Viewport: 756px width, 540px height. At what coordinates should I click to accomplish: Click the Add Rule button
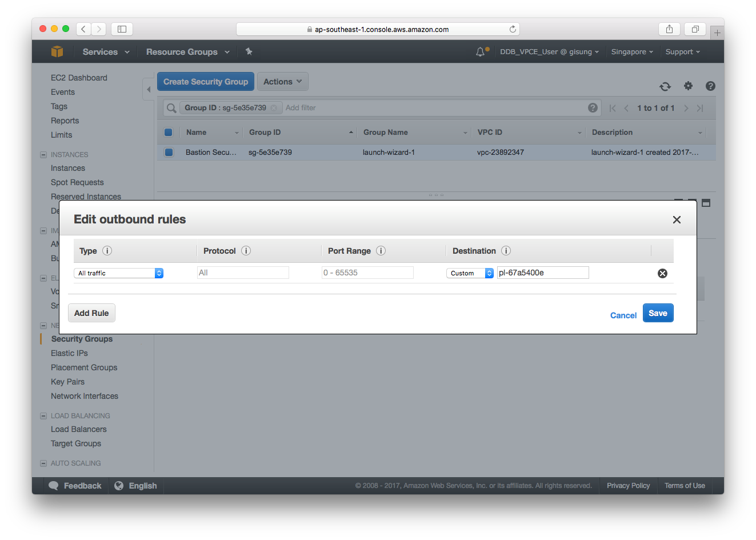pyautogui.click(x=91, y=313)
